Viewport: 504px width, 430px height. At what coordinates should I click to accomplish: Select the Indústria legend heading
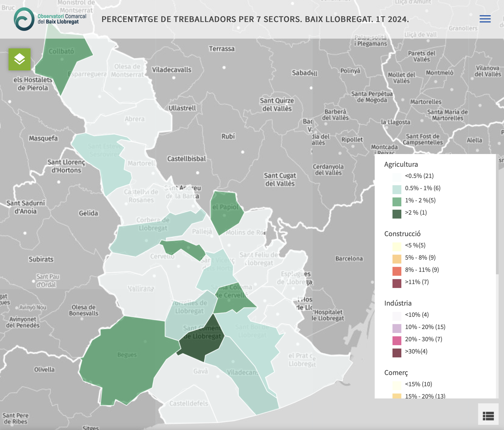pos(398,303)
